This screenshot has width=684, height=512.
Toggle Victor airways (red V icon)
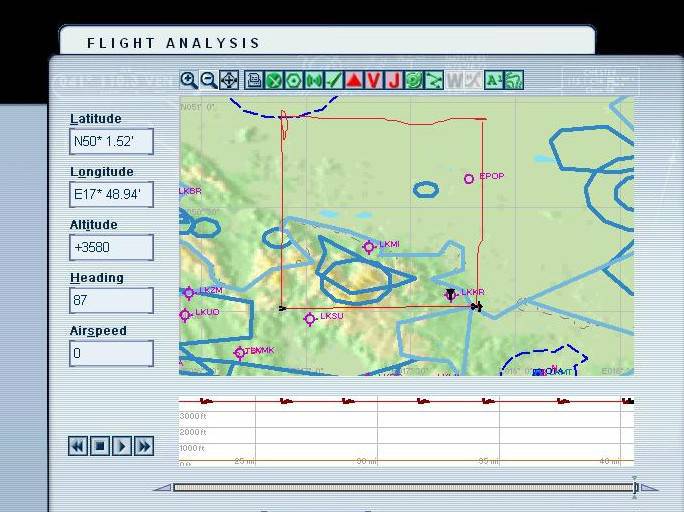[374, 80]
